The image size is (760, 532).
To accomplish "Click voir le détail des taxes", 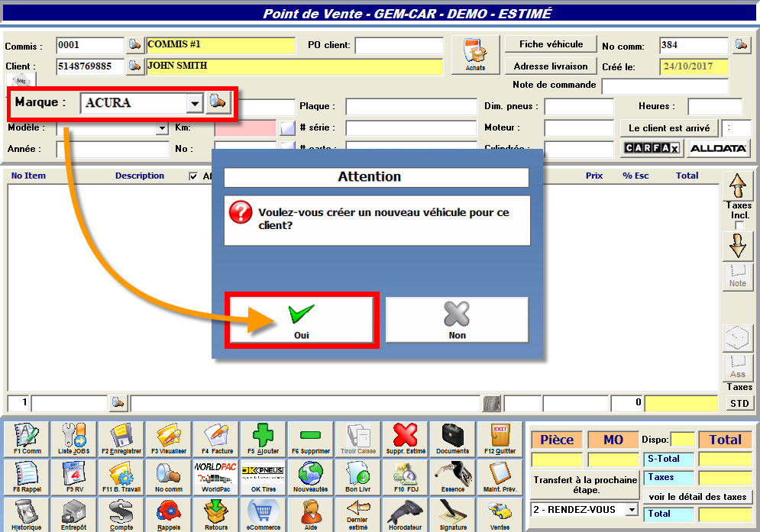I will [697, 497].
